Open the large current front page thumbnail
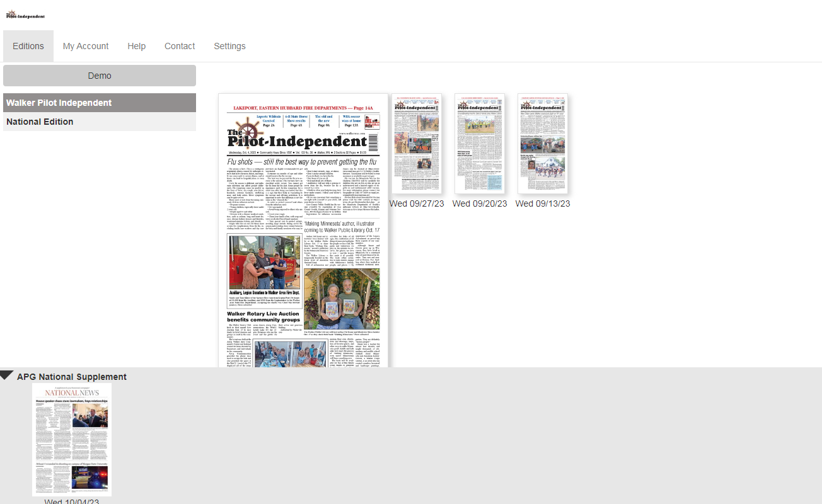Viewport: 822px width, 504px height. [303, 231]
